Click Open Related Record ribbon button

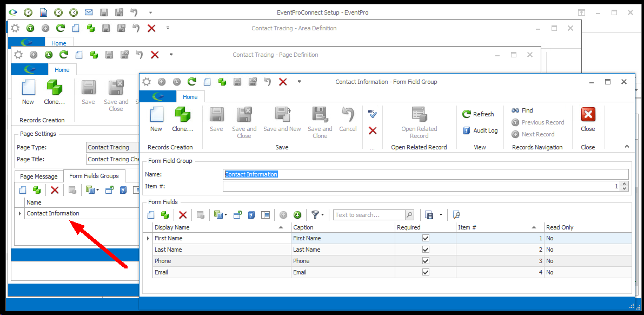click(x=419, y=122)
